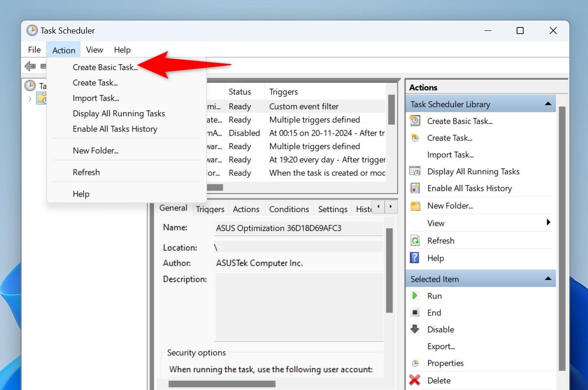Click Export... in Selected Item section
The width and height of the screenshot is (588, 390).
pos(441,346)
